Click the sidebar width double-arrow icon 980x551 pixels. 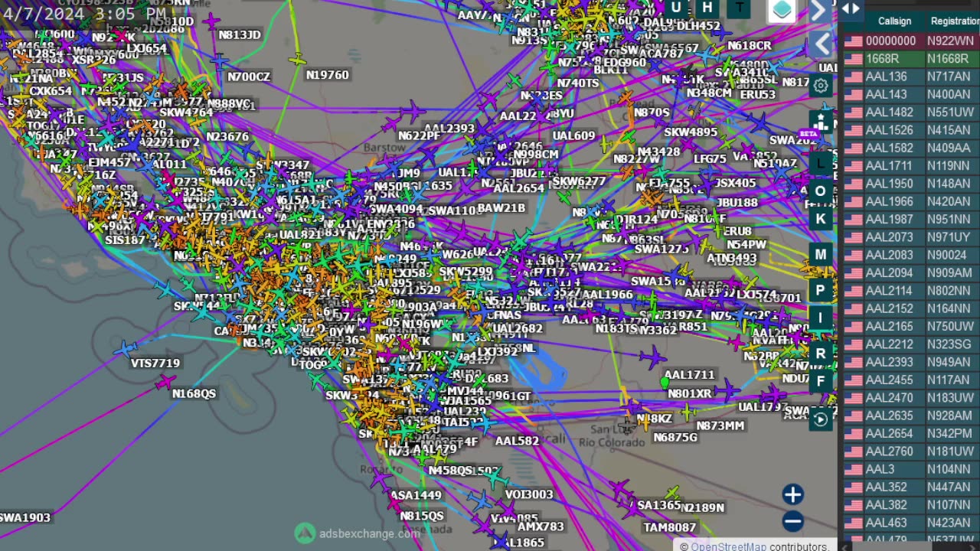pos(851,8)
